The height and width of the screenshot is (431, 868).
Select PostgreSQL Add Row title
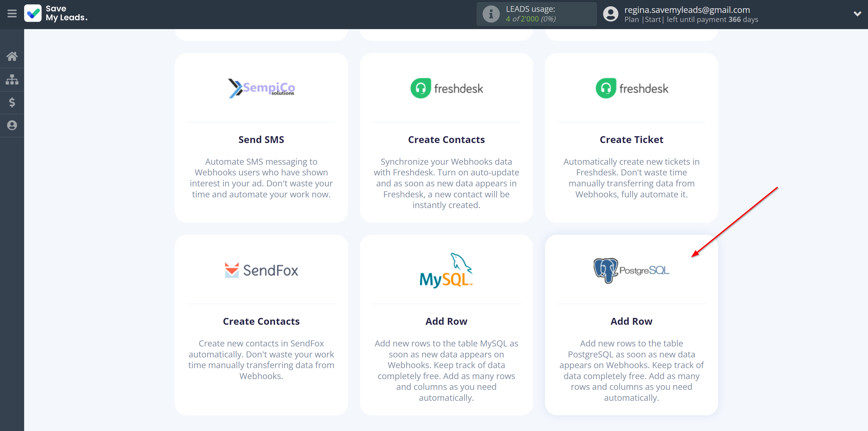click(631, 321)
